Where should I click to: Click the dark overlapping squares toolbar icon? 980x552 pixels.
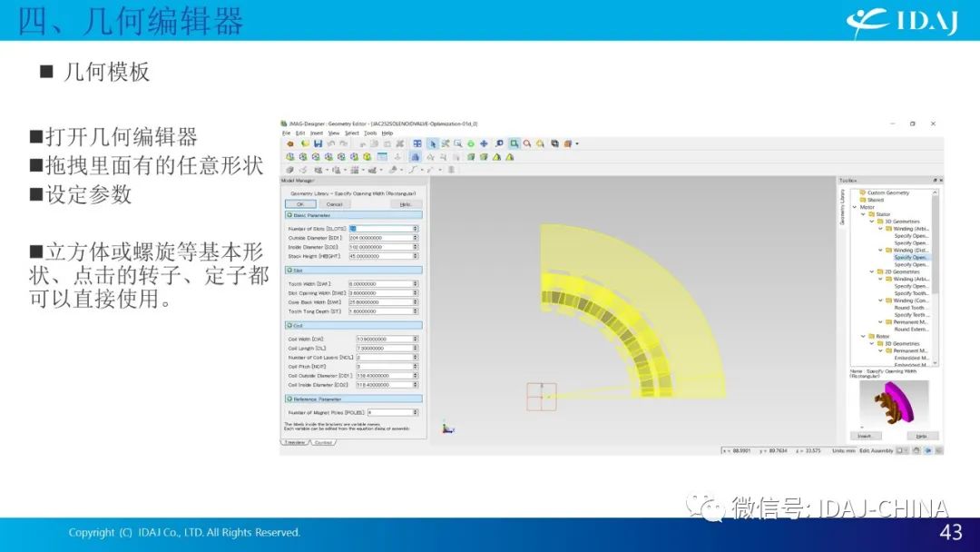555,143
